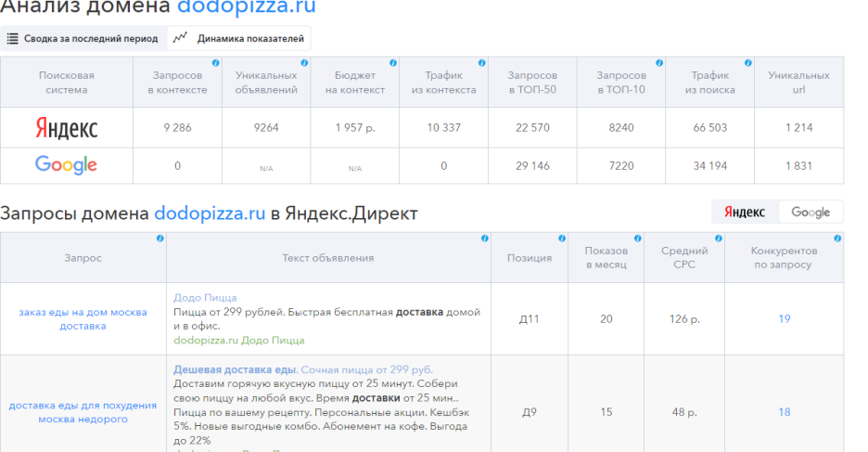Open info icon for Запросов в ТОП-10
Image resolution: width=868 pixels, height=452 pixels.
(x=658, y=62)
